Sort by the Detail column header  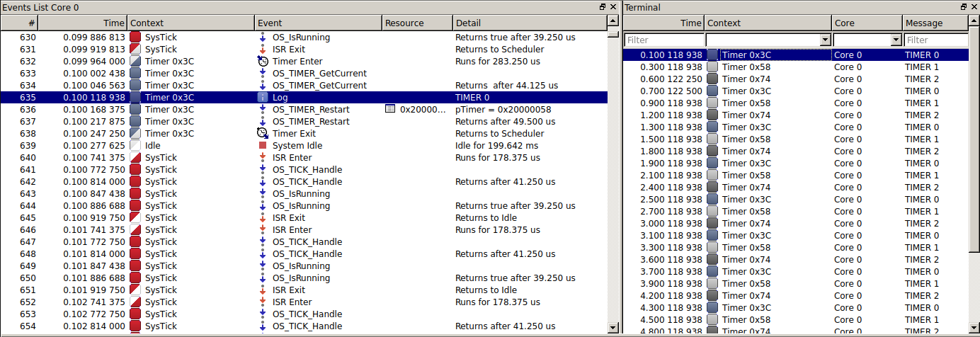(529, 23)
